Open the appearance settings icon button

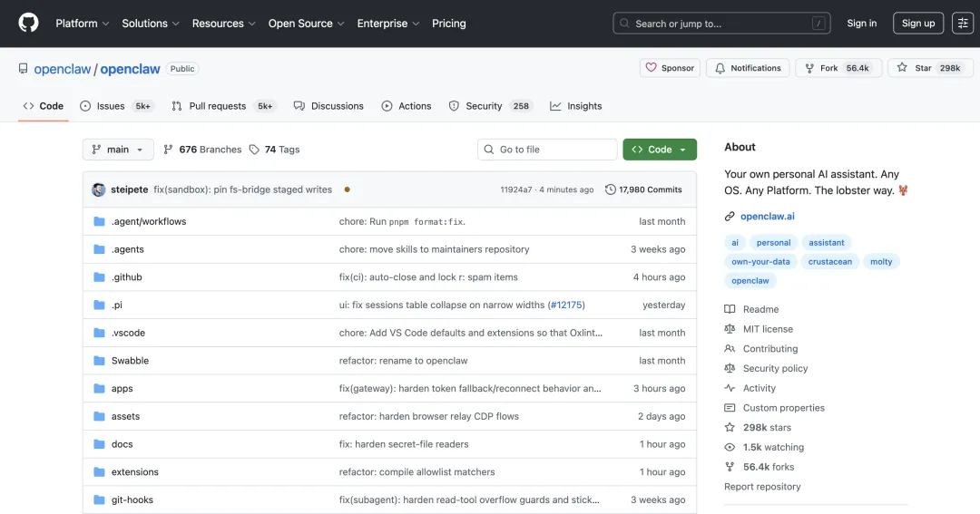(x=963, y=24)
